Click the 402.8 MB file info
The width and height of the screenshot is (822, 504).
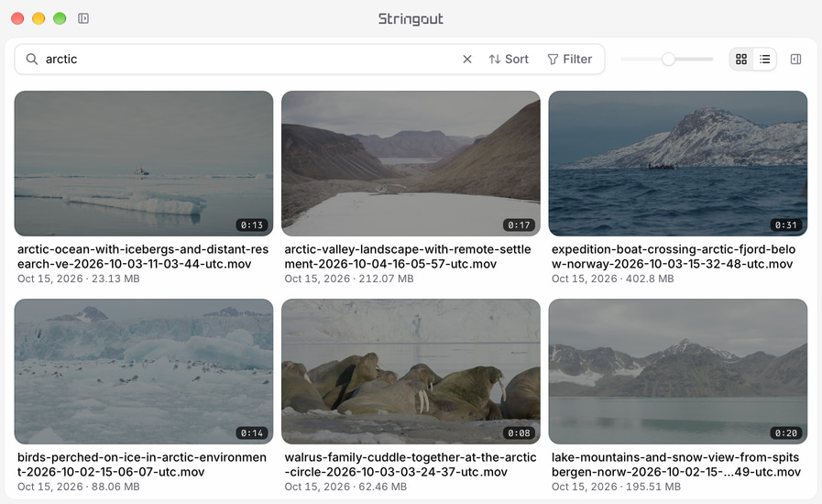612,279
